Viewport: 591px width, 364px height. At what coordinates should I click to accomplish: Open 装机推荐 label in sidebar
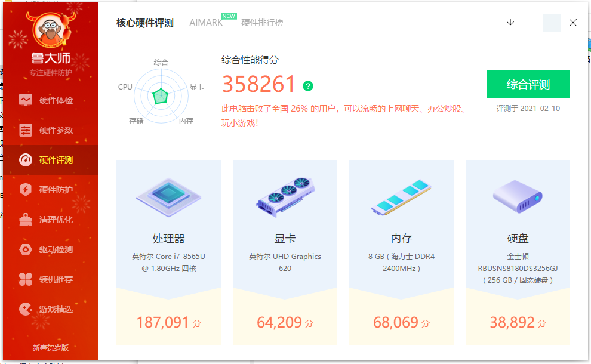[x=56, y=279]
